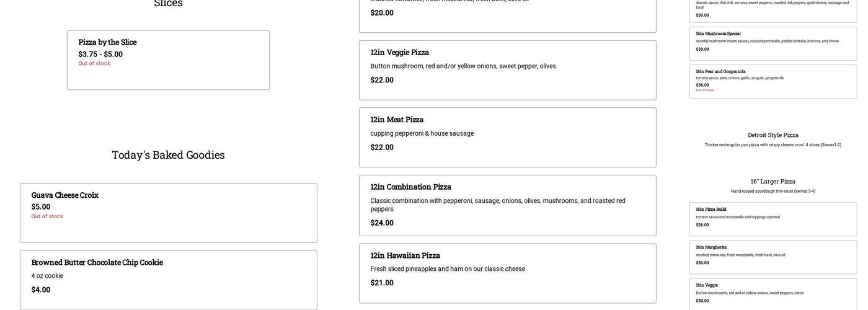The image size is (868, 310).
Task: Open the 16in Margherita card
Action: tap(773, 257)
